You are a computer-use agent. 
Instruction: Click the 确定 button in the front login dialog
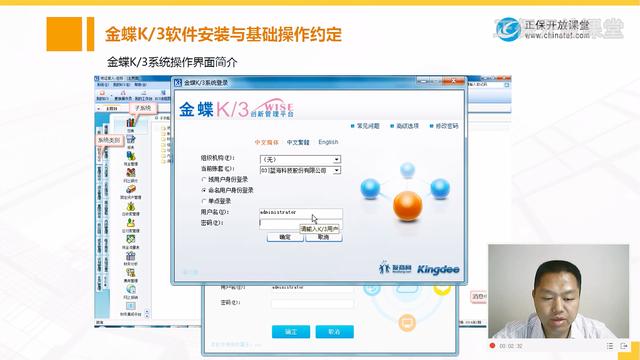click(285, 238)
